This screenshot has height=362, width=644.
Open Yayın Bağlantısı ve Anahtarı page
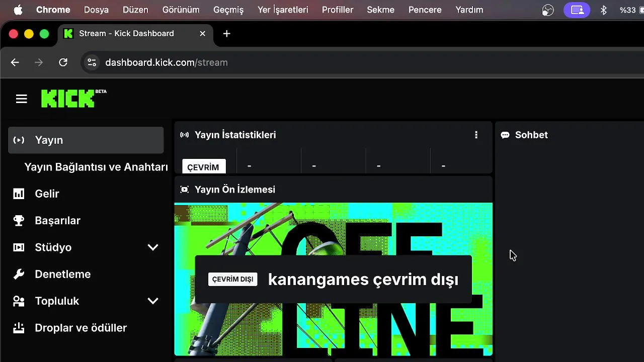(96, 167)
